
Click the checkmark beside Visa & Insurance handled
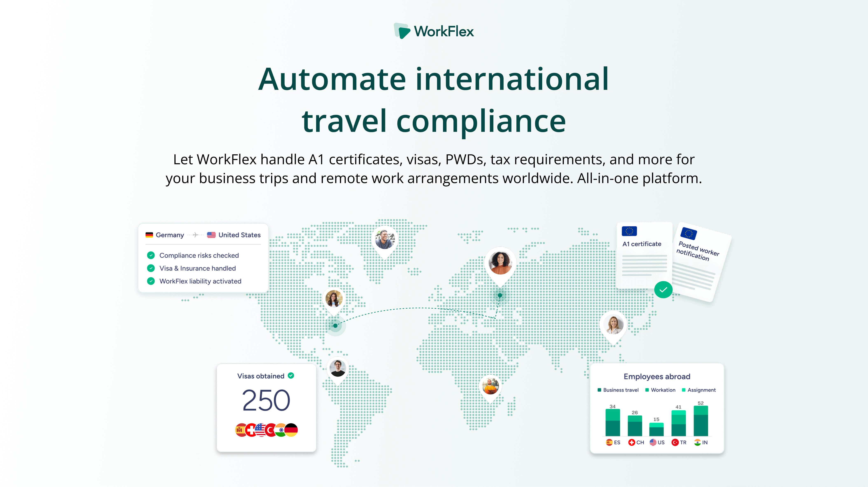pyautogui.click(x=151, y=268)
